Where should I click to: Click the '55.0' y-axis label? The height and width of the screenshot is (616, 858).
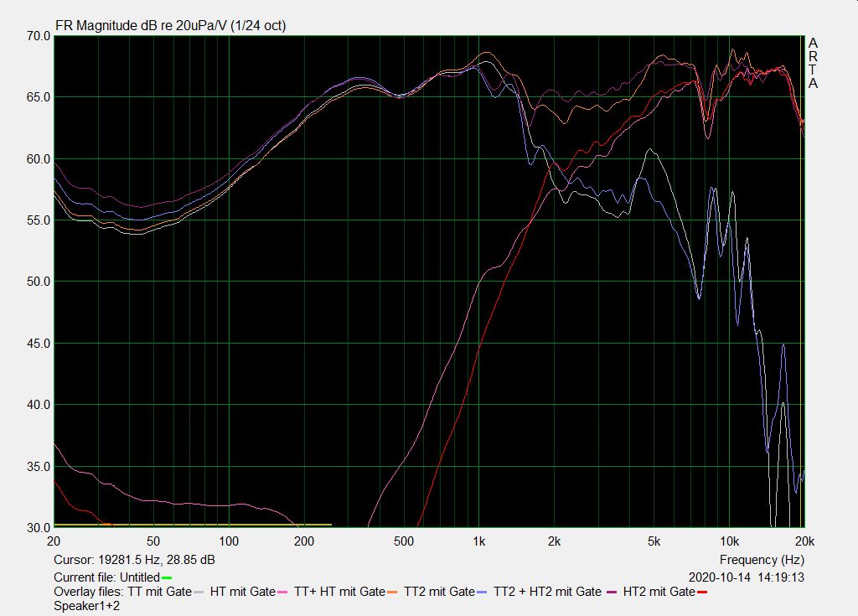point(39,220)
